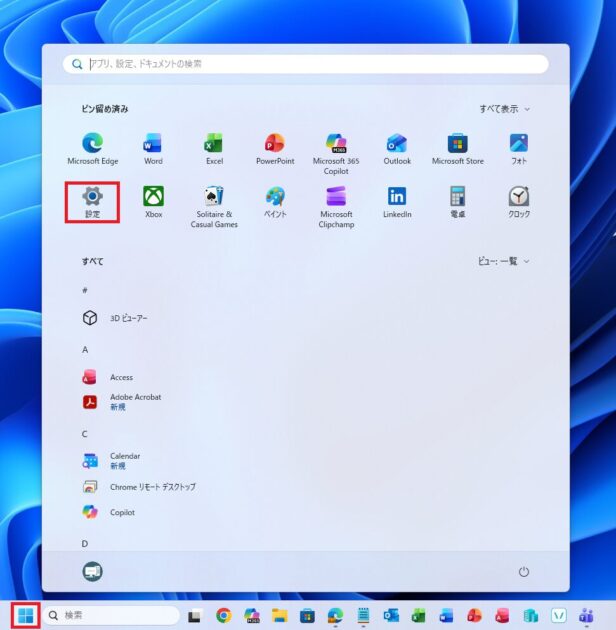The width and height of the screenshot is (616, 630).
Task: Open Microsoft Store taskbar icon
Action: click(x=307, y=615)
